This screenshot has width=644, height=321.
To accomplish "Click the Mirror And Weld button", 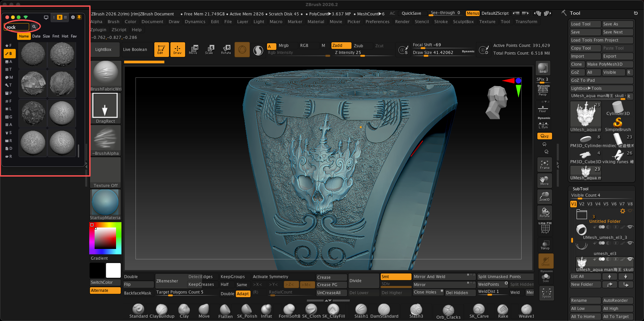I will [x=444, y=277].
